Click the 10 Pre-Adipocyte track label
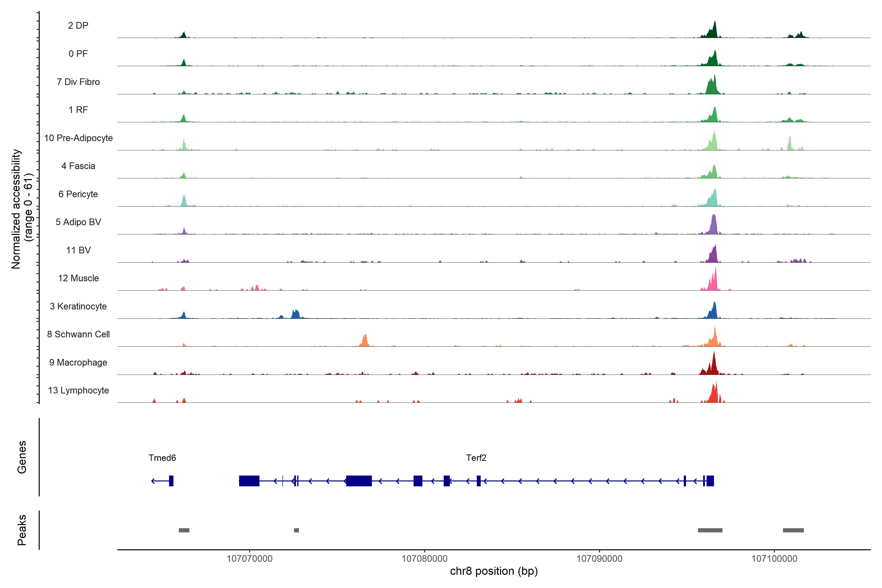 click(78, 138)
